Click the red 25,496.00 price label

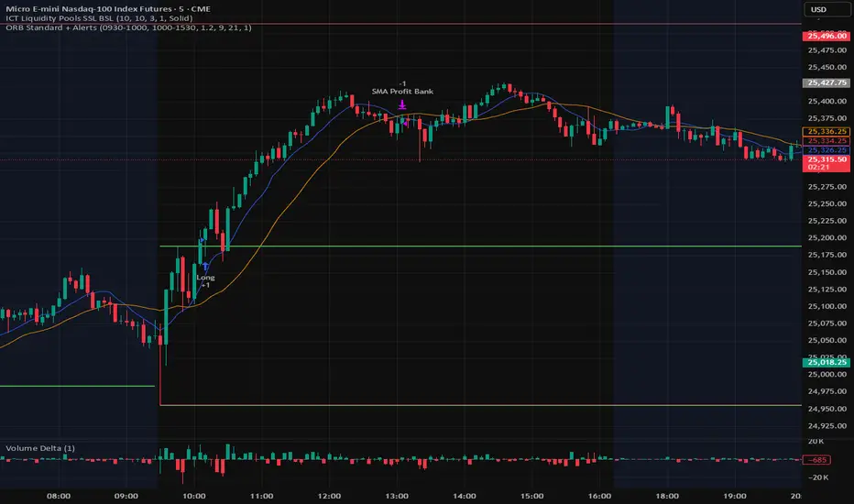(x=827, y=36)
